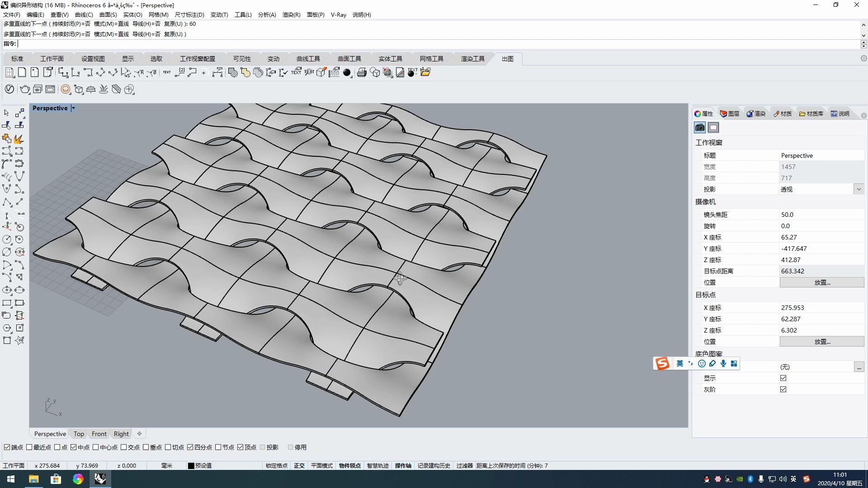Viewport: 868px width, 488px height.
Task: Open the perspective projection dropdown
Action: tap(859, 189)
